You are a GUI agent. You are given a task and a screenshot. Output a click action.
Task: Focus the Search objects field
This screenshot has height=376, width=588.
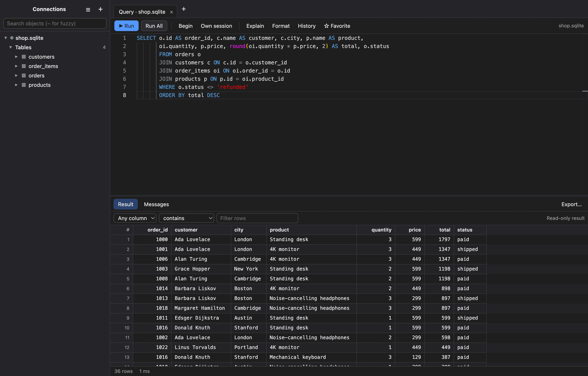[x=55, y=23]
